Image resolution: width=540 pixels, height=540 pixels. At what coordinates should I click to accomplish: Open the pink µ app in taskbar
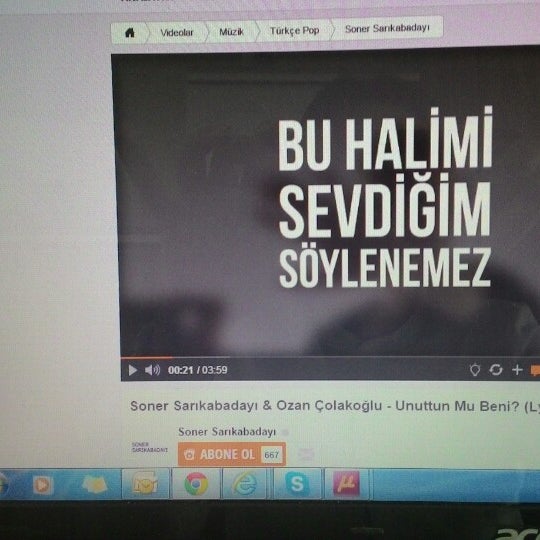[346, 483]
